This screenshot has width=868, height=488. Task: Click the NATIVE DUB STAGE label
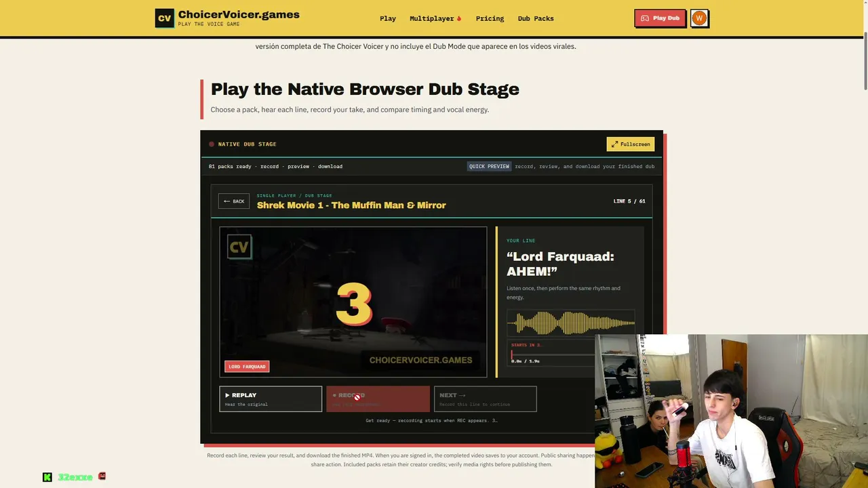pos(247,144)
